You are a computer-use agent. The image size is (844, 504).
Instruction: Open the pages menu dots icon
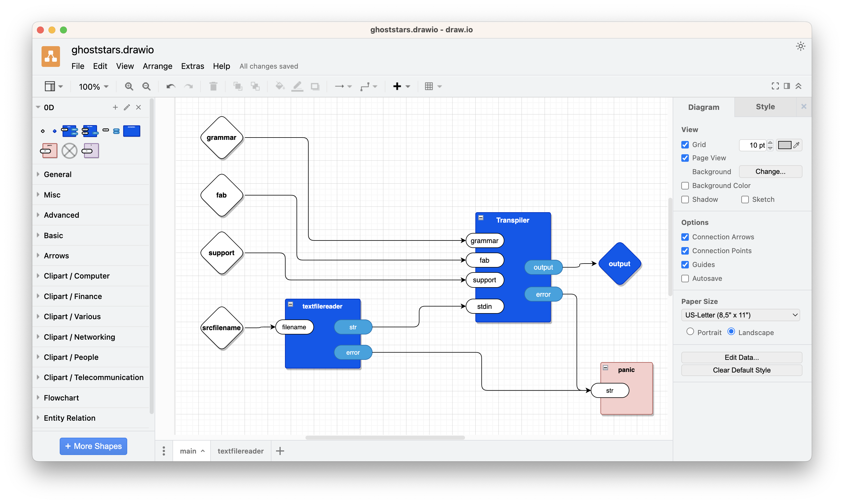pyautogui.click(x=164, y=451)
